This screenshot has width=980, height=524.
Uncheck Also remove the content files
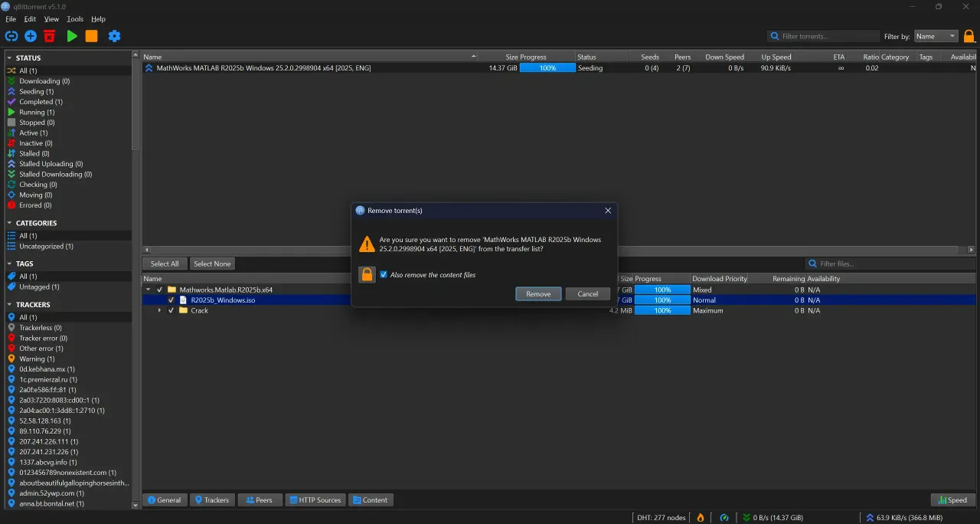[384, 274]
